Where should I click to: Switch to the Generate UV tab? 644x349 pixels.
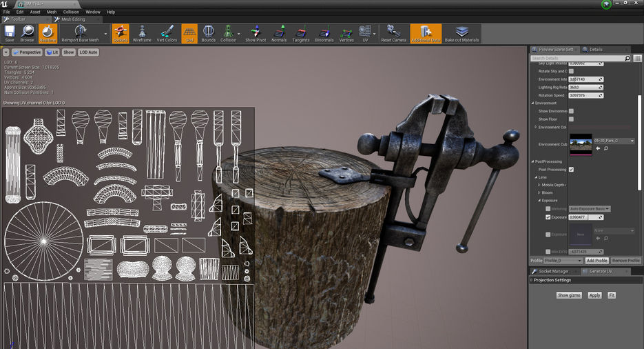(x=601, y=271)
